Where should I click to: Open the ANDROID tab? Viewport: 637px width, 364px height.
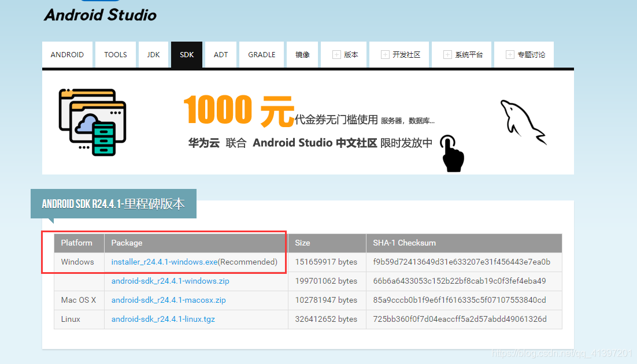pos(67,54)
